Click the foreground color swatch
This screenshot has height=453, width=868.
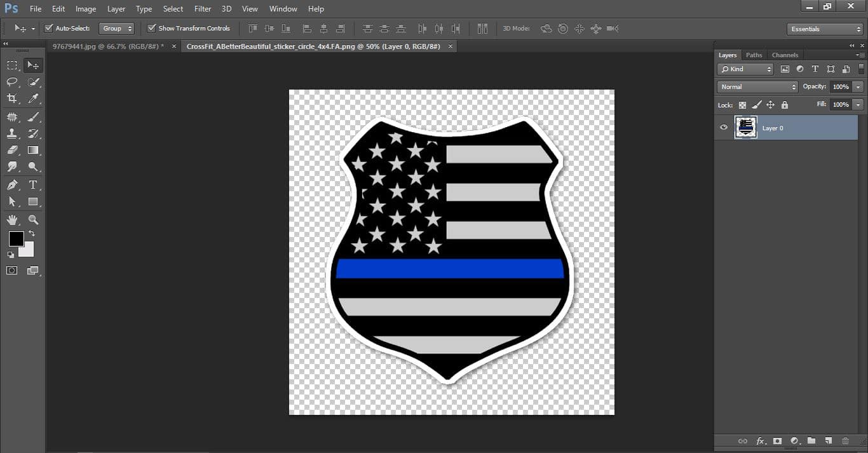[x=16, y=239]
